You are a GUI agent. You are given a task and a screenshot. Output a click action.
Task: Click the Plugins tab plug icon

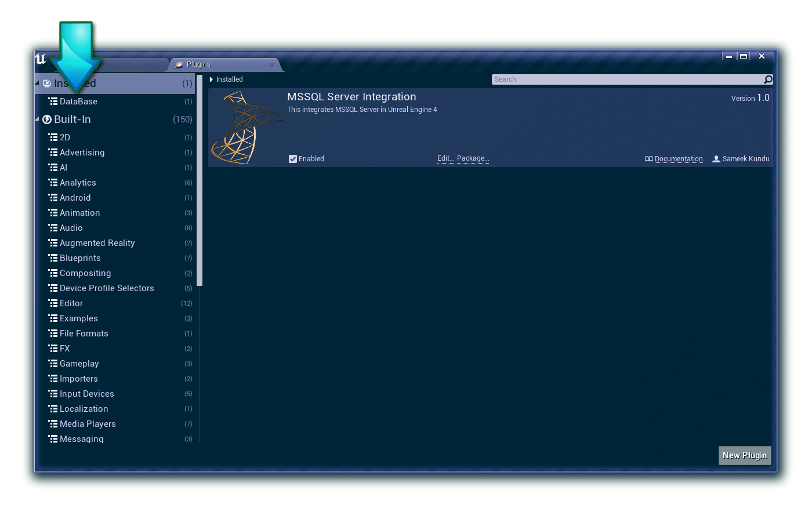179,64
